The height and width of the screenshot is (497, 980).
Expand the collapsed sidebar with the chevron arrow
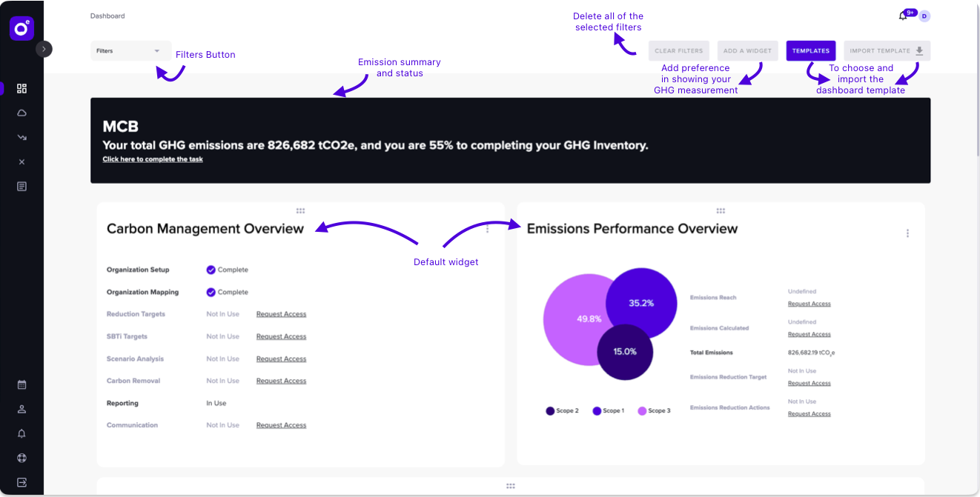(44, 49)
